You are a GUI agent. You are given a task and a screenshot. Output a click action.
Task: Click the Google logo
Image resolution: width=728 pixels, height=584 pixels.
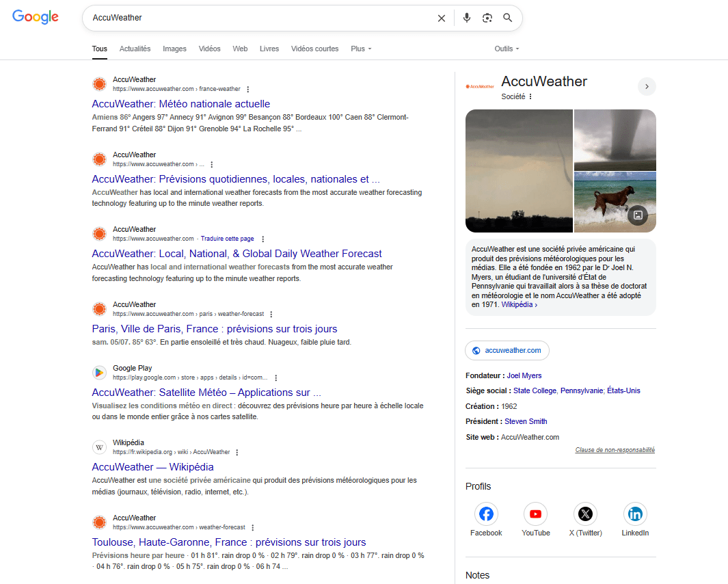(x=36, y=16)
